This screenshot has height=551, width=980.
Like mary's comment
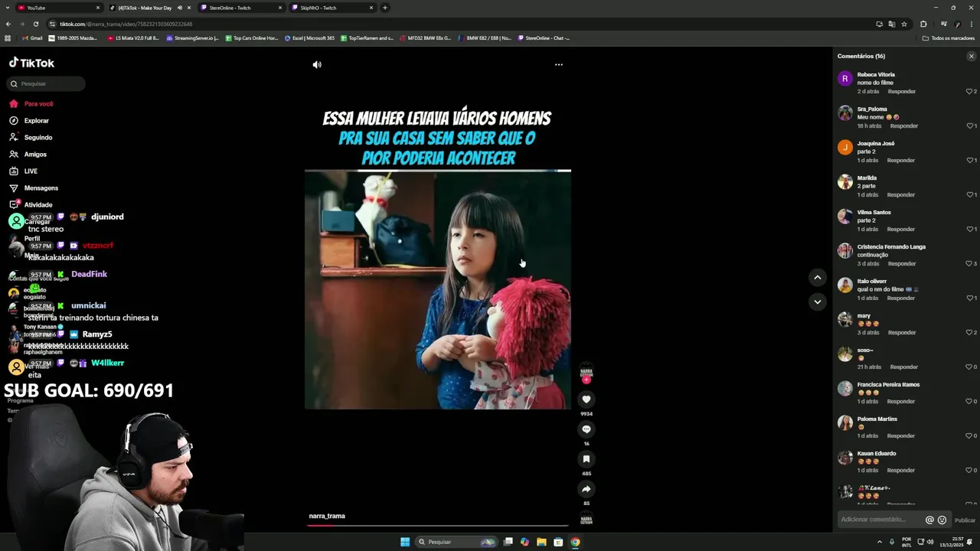[x=969, y=333]
